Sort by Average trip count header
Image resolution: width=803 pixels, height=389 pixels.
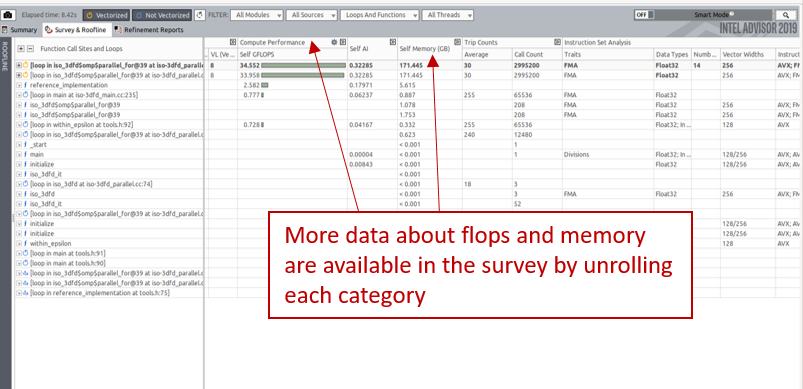pyautogui.click(x=487, y=54)
